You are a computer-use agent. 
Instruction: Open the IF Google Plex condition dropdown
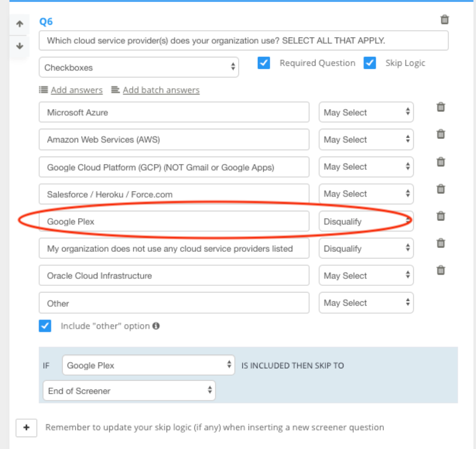pyautogui.click(x=148, y=365)
